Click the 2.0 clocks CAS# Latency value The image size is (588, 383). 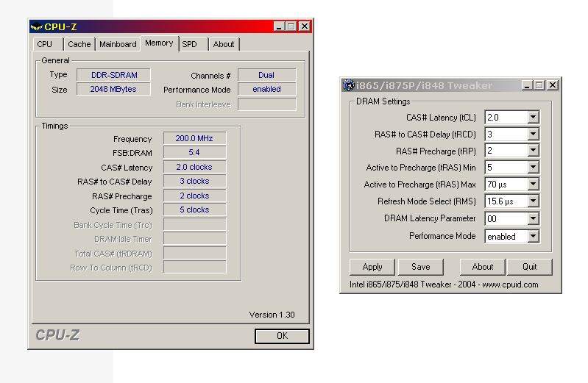pyautogui.click(x=194, y=167)
